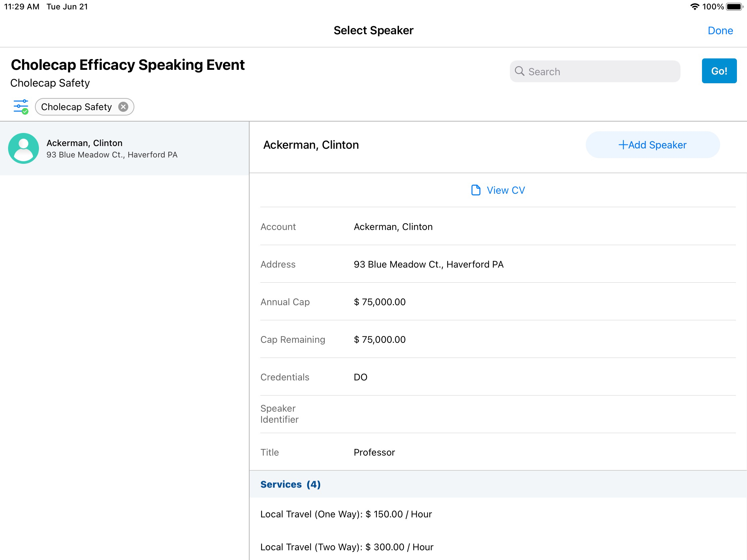Collapse the Services (4) section header
This screenshot has width=747, height=560.
pos(291,484)
